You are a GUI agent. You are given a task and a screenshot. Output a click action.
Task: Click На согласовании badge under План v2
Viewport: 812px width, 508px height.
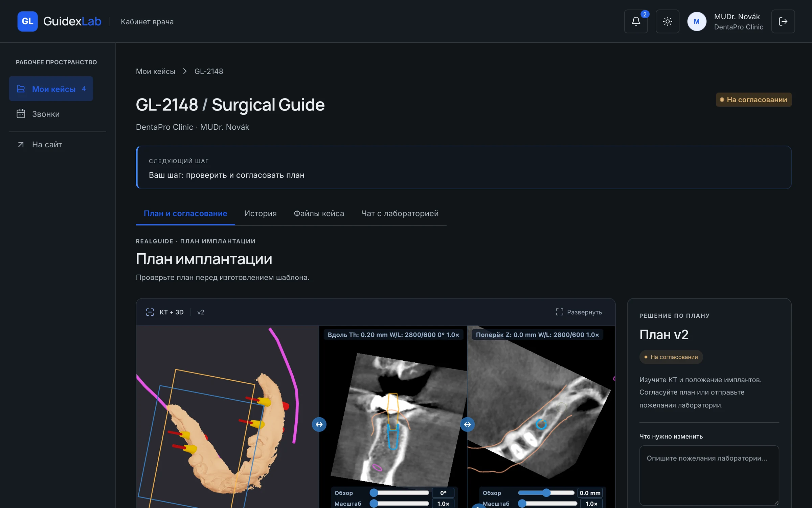click(x=671, y=357)
